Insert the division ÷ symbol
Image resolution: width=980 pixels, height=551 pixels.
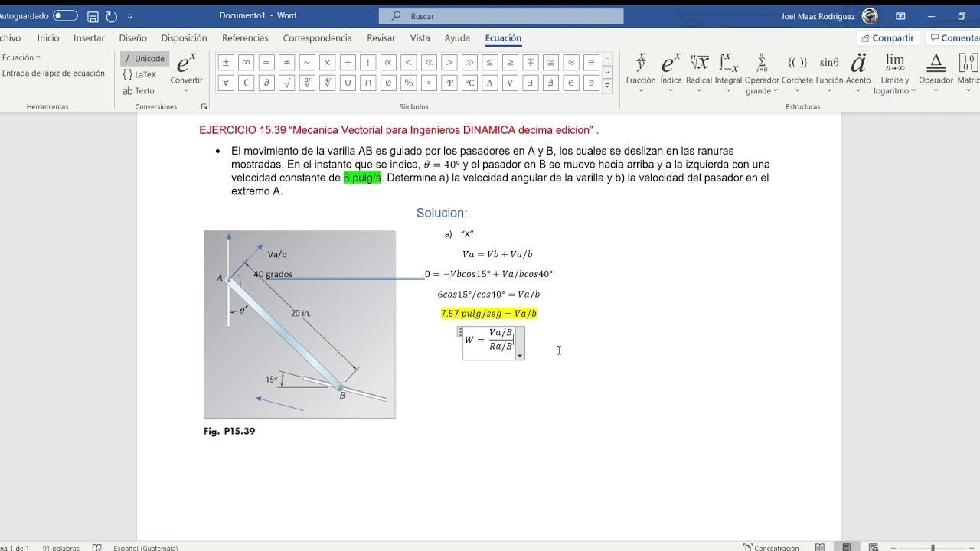348,63
